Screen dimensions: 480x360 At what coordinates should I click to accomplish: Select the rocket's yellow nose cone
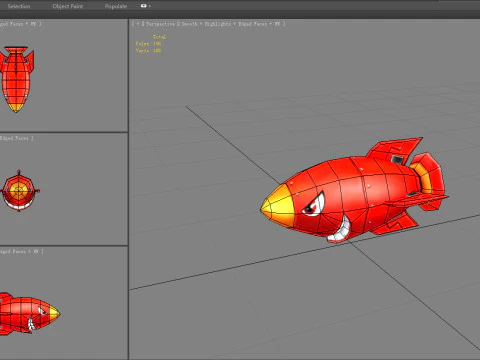[x=278, y=207]
